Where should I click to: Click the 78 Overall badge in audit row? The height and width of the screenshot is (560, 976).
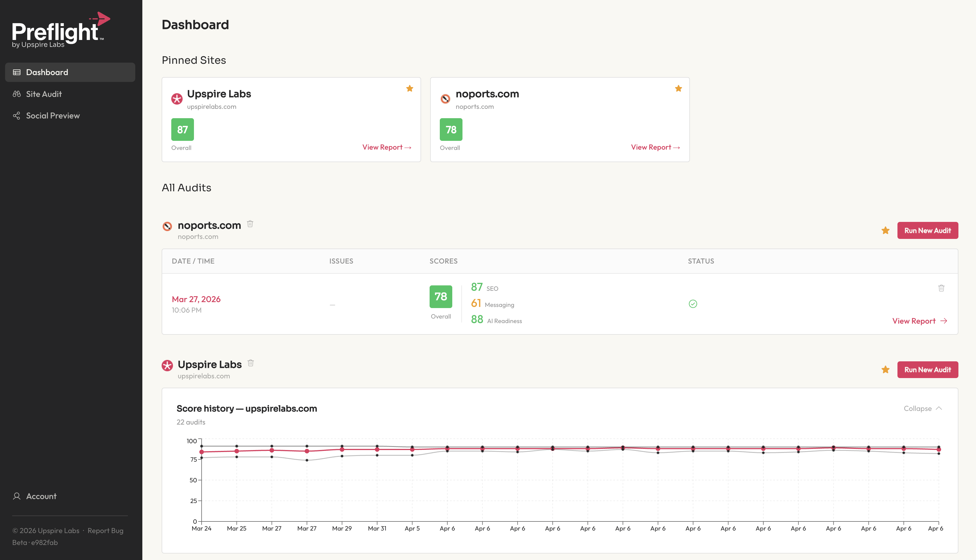(x=441, y=296)
